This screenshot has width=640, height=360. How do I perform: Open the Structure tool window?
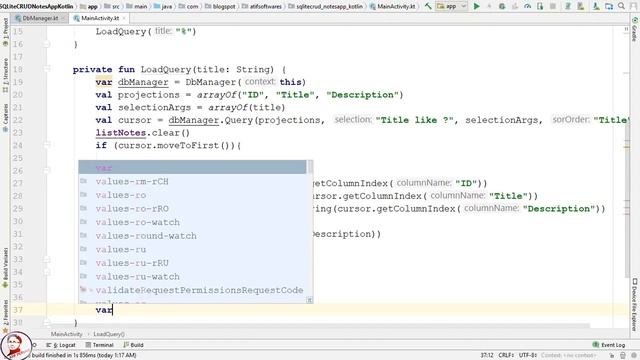click(x=5, y=76)
